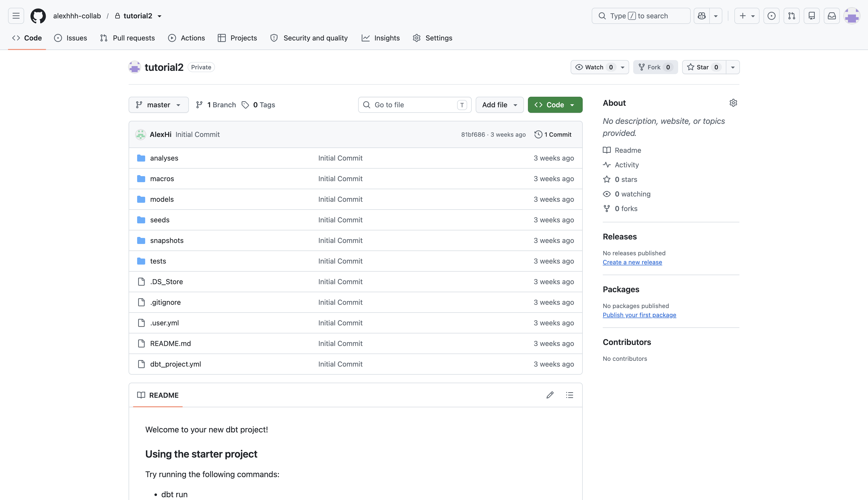View the 1 Commit history
The width and height of the screenshot is (868, 500).
coord(553,135)
